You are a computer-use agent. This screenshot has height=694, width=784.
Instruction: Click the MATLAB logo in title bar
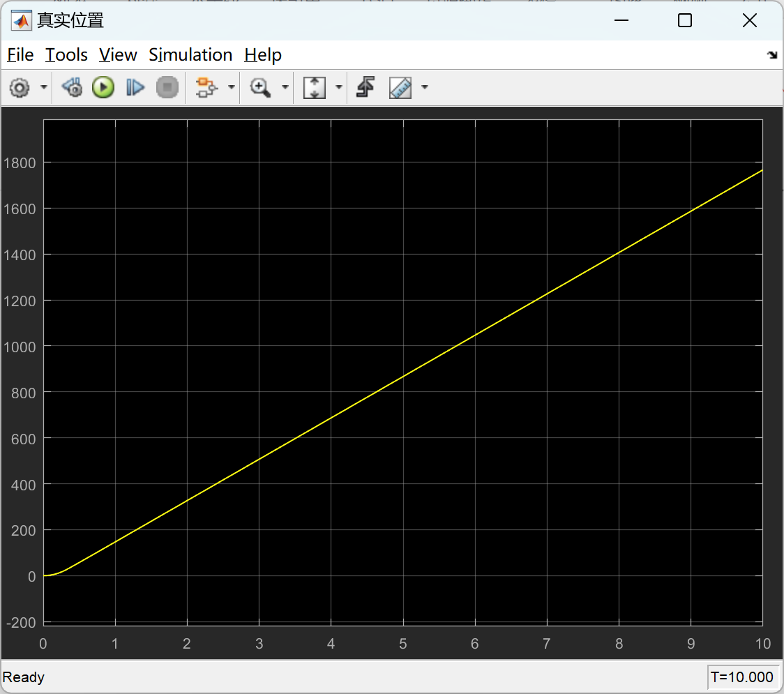22,20
